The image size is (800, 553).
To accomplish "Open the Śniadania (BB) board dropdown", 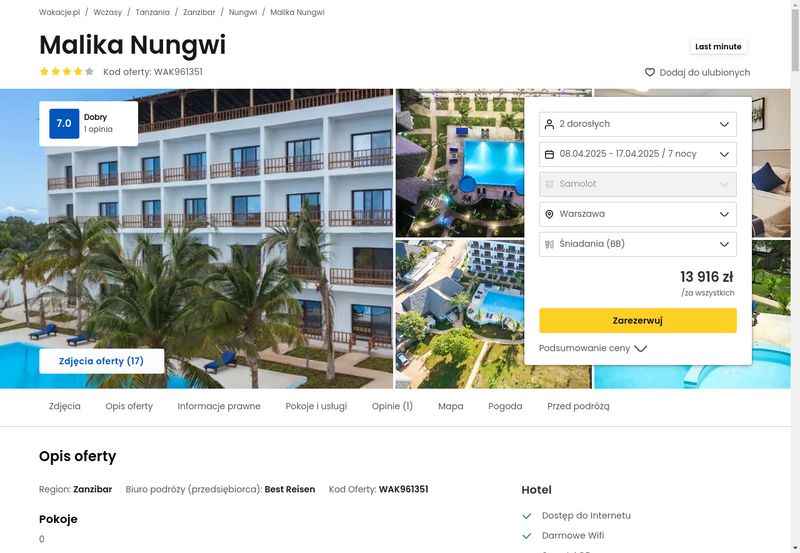I will (638, 244).
